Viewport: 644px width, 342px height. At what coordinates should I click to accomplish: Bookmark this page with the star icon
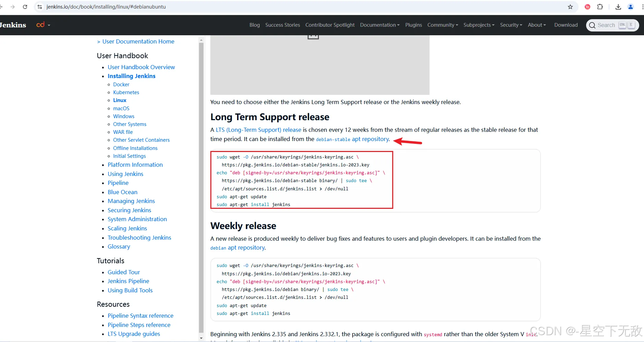[570, 7]
